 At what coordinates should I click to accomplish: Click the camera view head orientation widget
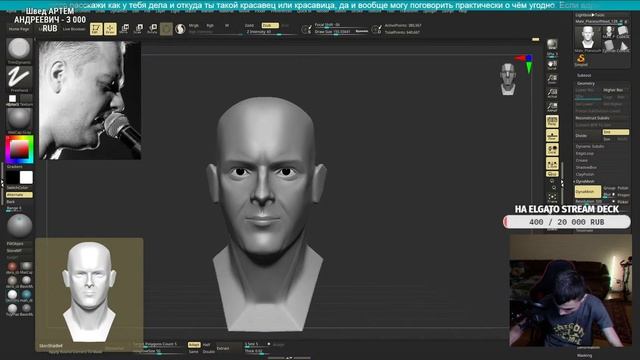point(508,79)
